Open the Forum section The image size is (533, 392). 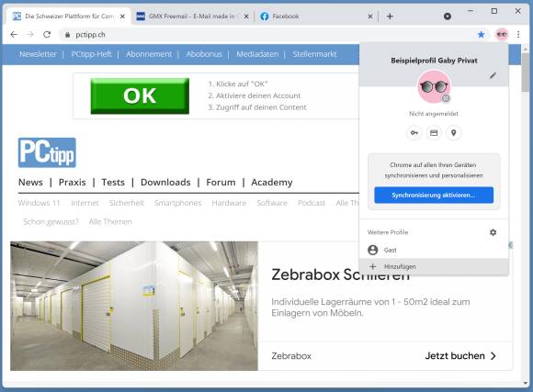tap(221, 183)
